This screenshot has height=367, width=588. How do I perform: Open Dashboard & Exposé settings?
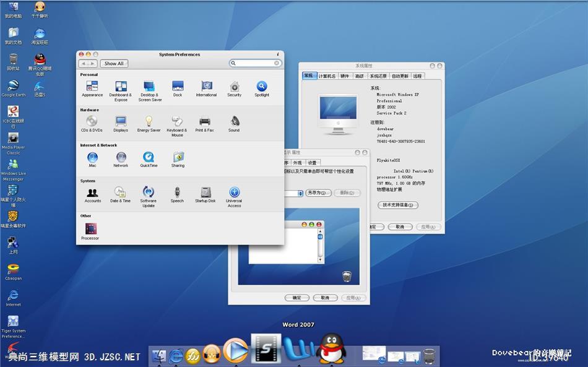pos(120,91)
